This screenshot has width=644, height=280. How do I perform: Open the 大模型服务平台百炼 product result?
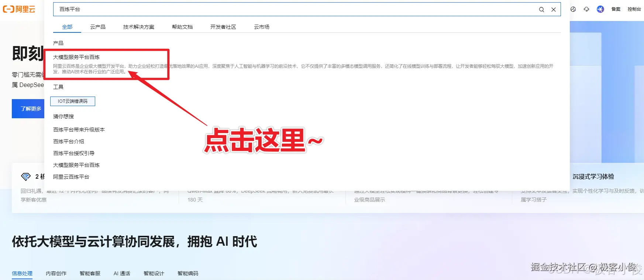click(76, 57)
